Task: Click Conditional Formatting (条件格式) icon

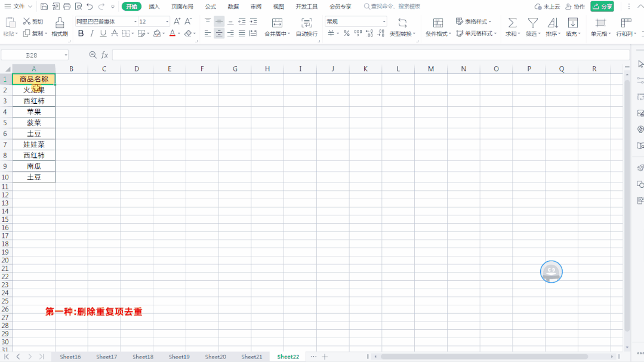Action: [438, 23]
